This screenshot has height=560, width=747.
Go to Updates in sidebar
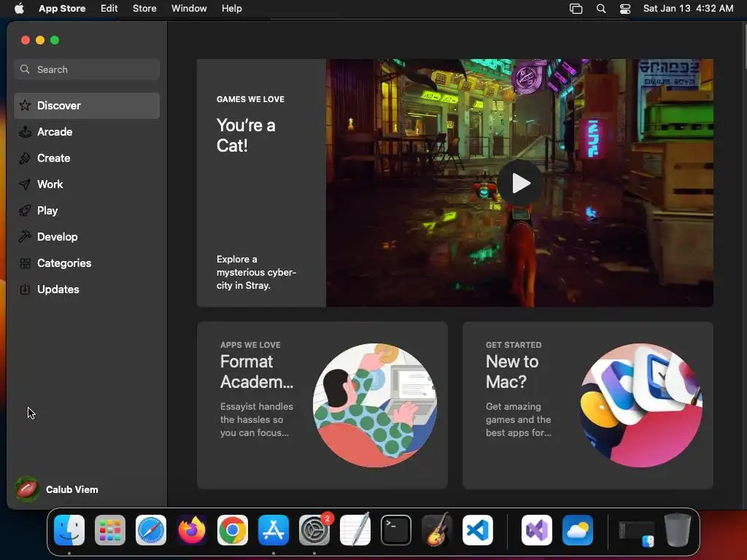click(x=87, y=289)
